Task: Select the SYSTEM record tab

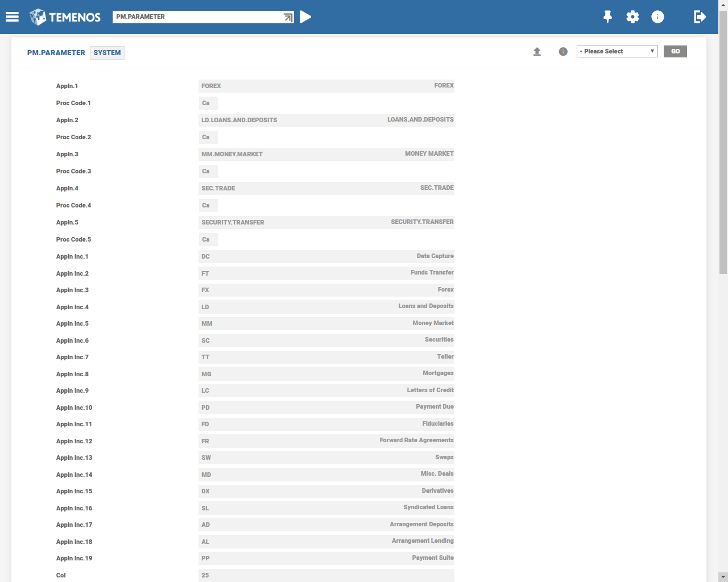Action: point(107,53)
